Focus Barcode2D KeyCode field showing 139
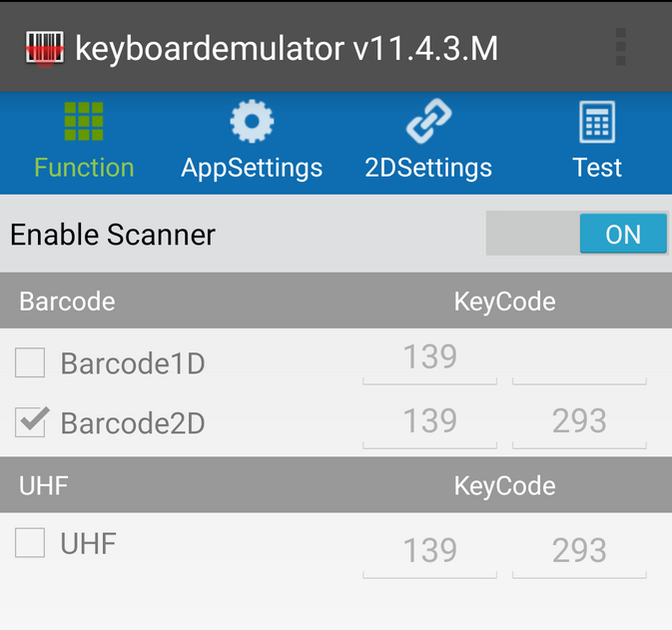The width and height of the screenshot is (672, 630). 429,421
